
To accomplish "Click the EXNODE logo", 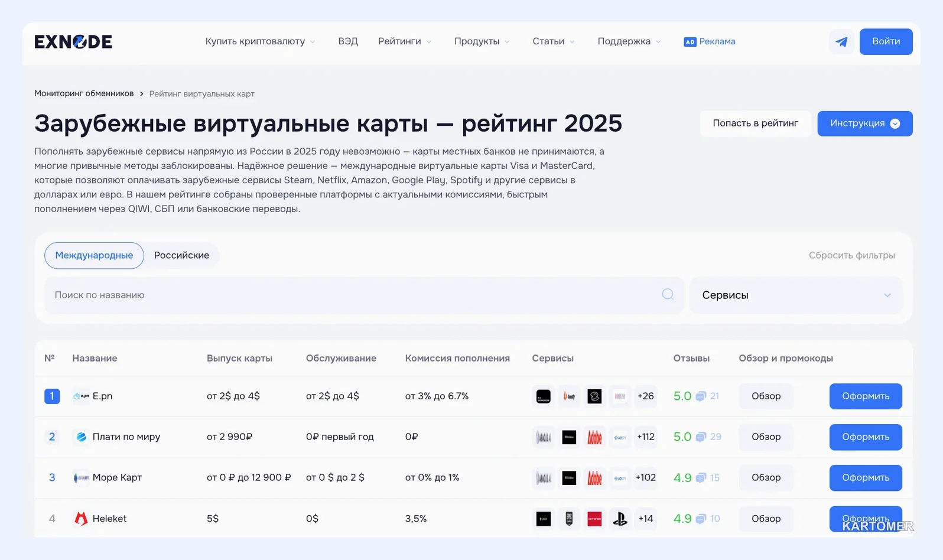I will point(73,41).
